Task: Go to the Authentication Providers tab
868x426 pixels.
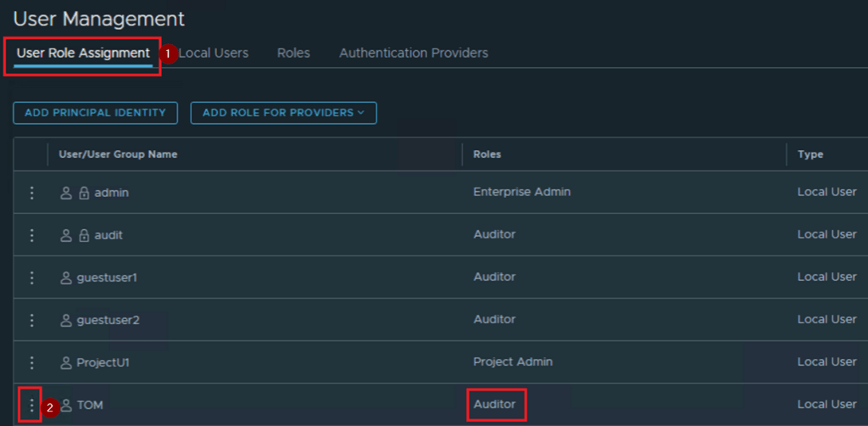Action: (x=414, y=53)
